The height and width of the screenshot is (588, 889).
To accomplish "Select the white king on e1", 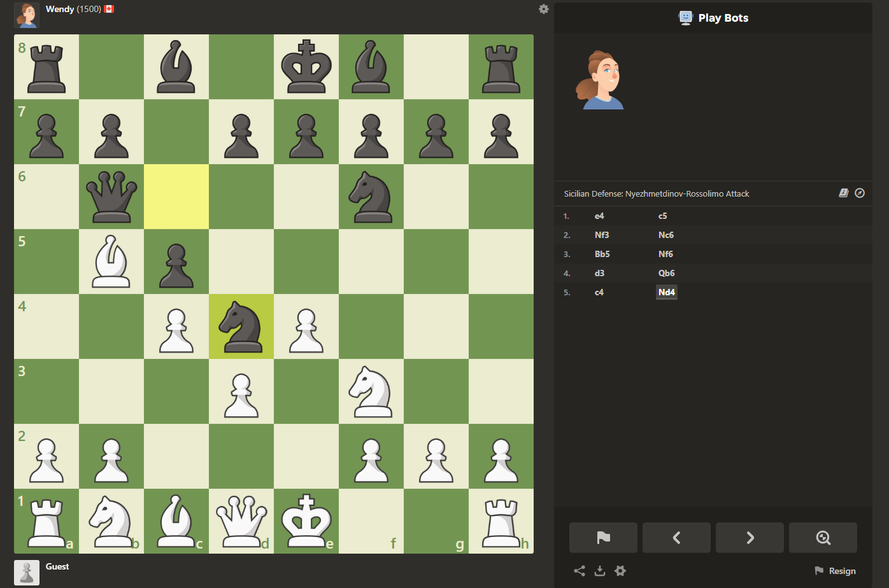I will click(x=306, y=521).
